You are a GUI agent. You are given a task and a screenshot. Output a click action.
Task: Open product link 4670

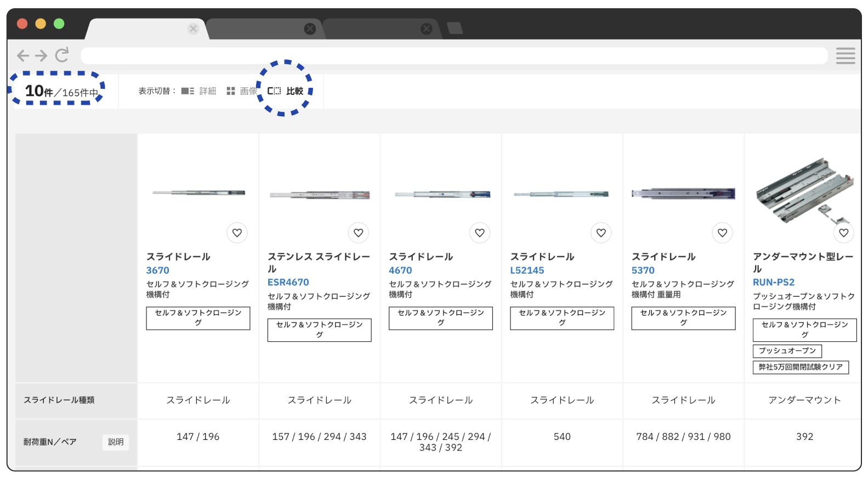[400, 270]
